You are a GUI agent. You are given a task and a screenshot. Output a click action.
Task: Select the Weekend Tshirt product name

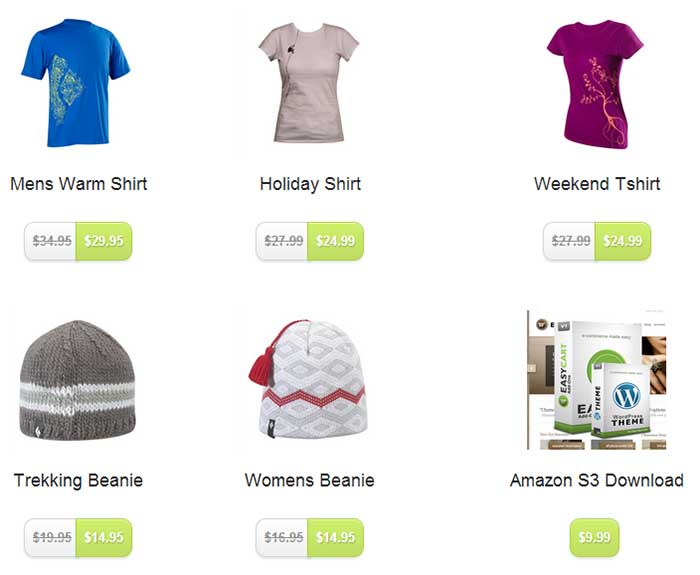pyautogui.click(x=597, y=184)
